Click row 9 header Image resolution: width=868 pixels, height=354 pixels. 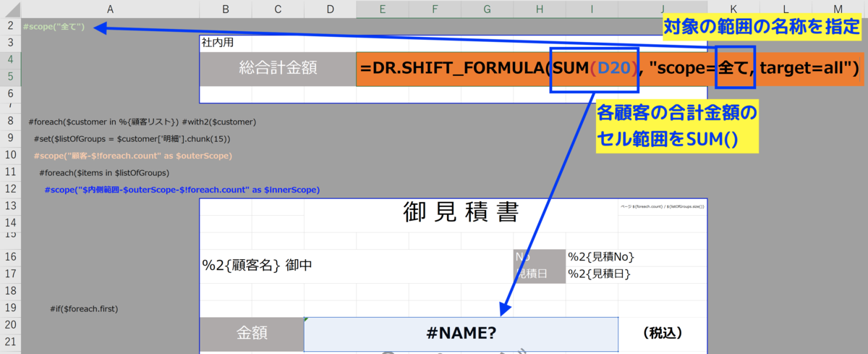(x=10, y=138)
